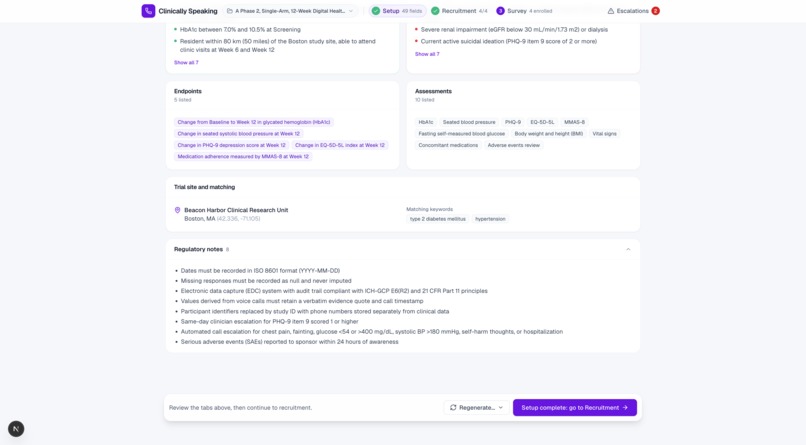Image resolution: width=806 pixels, height=445 pixels.
Task: Show all 7 inclusion criteria
Action: click(x=186, y=63)
